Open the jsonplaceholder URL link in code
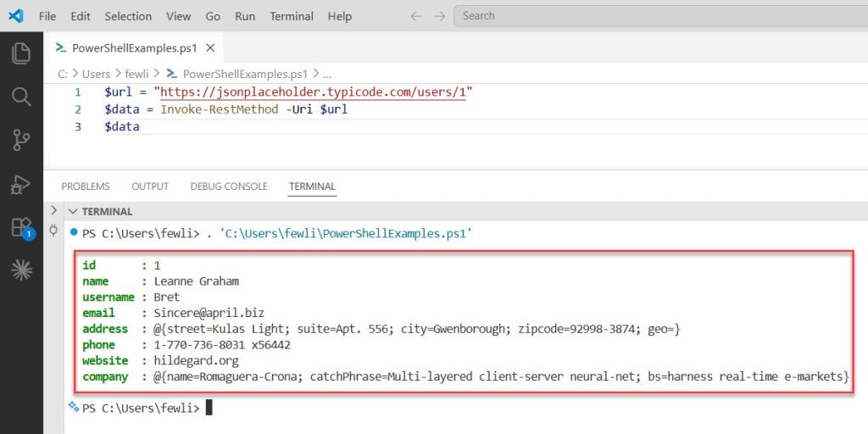The width and height of the screenshot is (868, 434). [314, 92]
